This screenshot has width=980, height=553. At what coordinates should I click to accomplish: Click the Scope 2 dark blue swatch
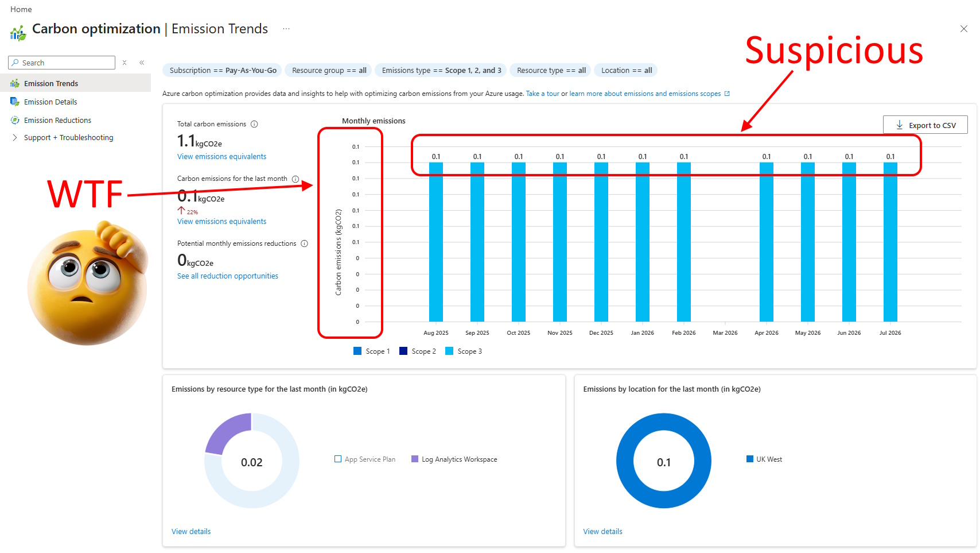403,351
